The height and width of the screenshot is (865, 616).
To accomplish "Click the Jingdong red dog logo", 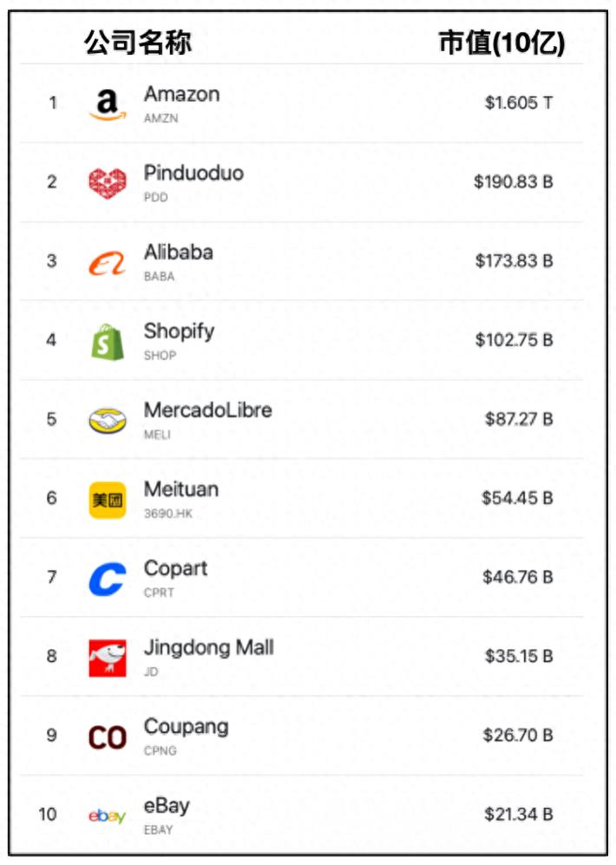I will (x=107, y=658).
